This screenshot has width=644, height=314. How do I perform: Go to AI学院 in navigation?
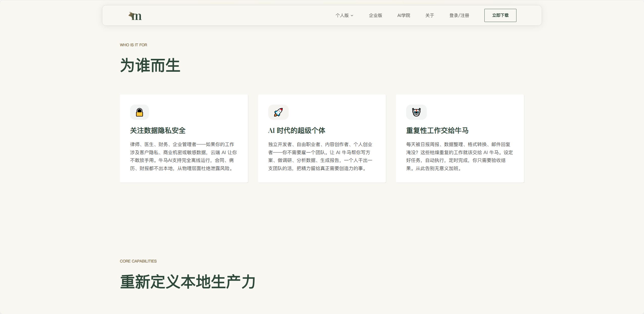tap(404, 15)
